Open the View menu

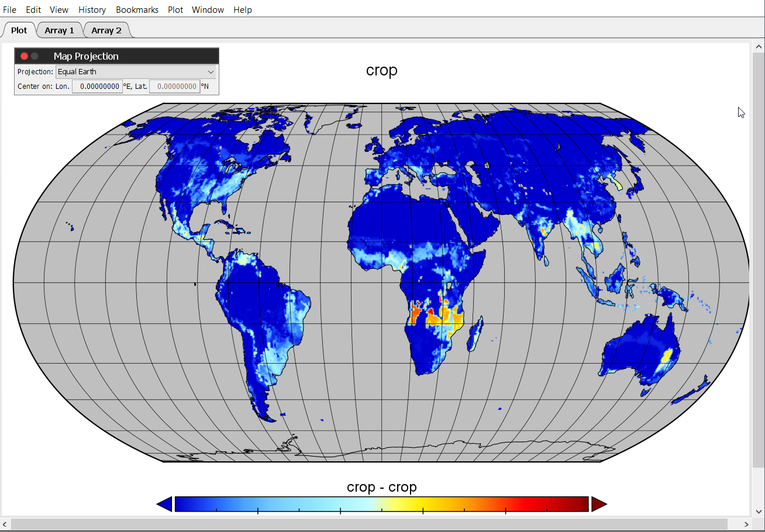point(59,10)
